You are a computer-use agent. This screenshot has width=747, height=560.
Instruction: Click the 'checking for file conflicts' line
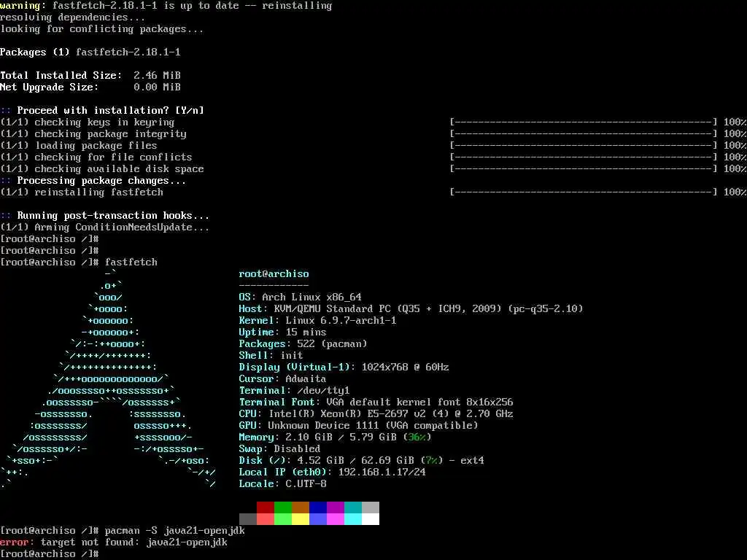coord(96,157)
